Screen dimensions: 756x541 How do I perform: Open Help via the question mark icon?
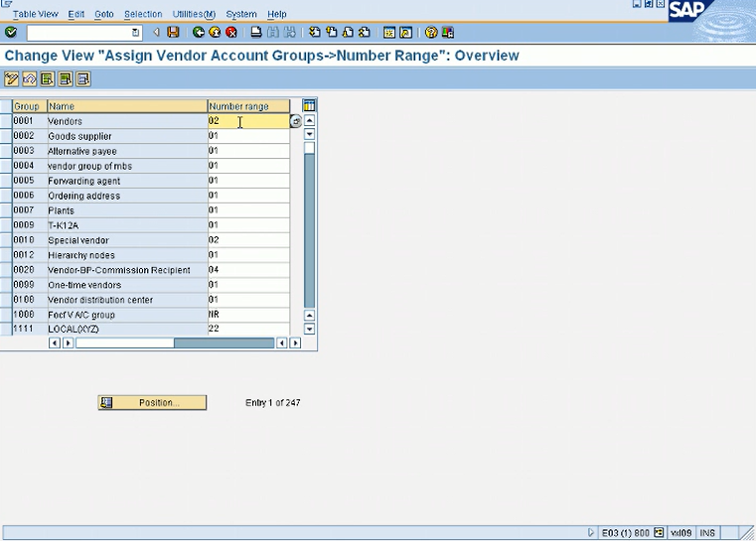(431, 33)
